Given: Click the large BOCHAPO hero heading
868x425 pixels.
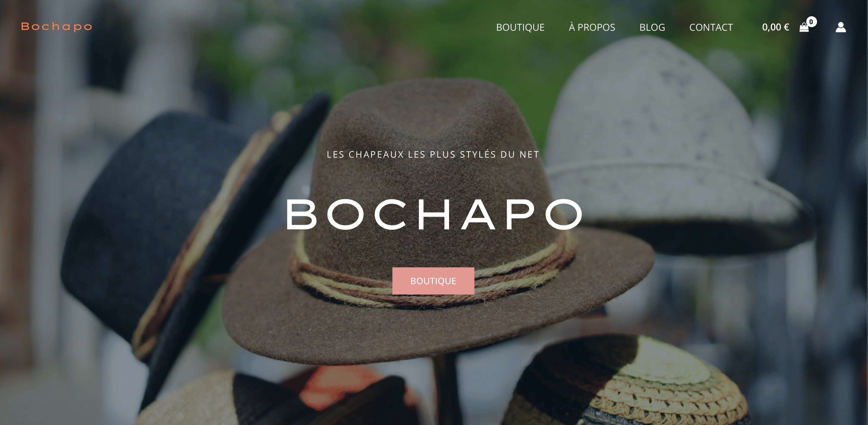Looking at the screenshot, I should 434,214.
